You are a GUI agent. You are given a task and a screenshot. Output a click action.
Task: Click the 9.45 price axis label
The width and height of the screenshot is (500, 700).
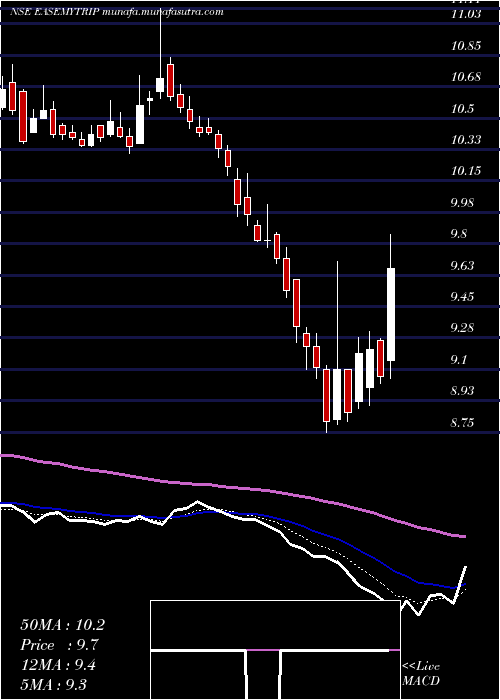(463, 297)
